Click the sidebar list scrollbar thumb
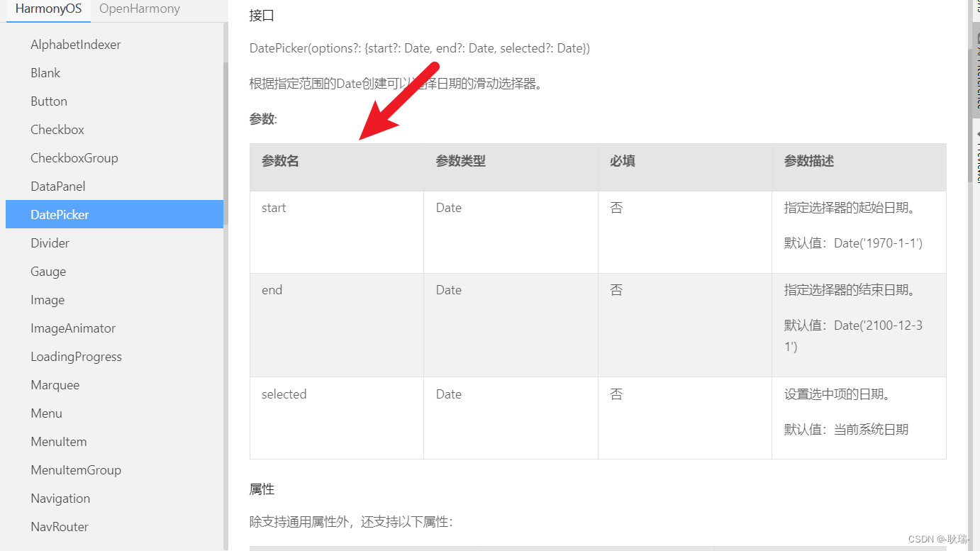The width and height of the screenshot is (980, 551). [226, 144]
